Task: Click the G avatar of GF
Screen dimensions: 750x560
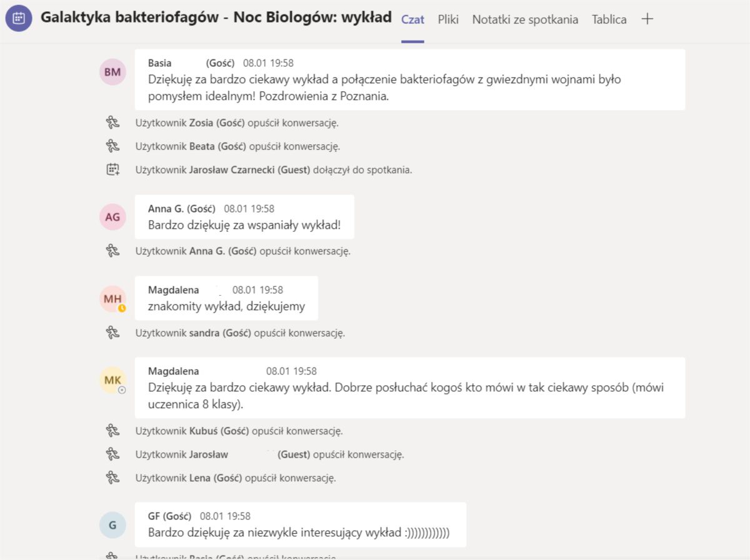Action: (x=112, y=525)
